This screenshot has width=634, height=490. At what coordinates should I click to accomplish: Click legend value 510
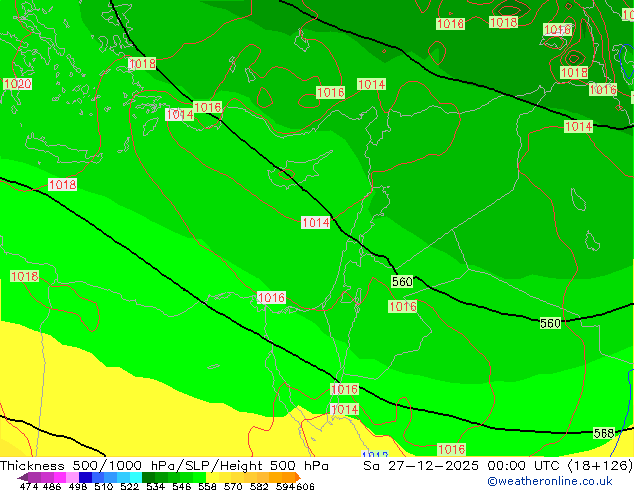click(x=104, y=486)
